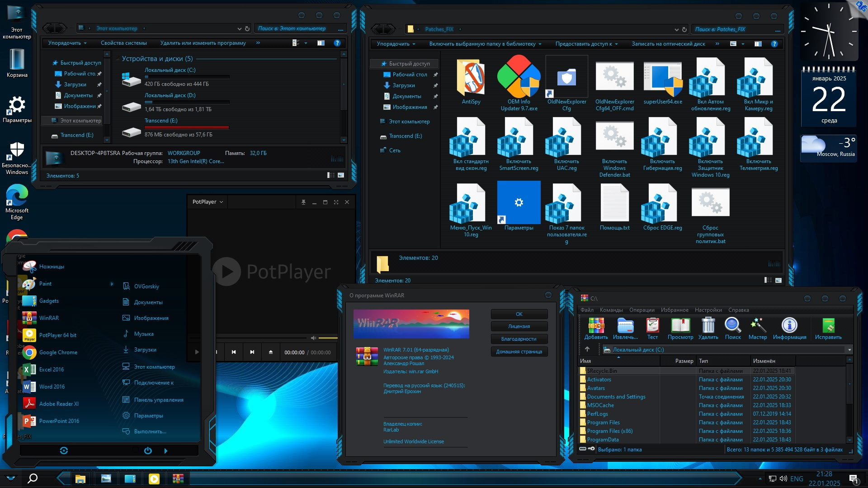Click the WinRAR Find magnifier icon

(732, 325)
